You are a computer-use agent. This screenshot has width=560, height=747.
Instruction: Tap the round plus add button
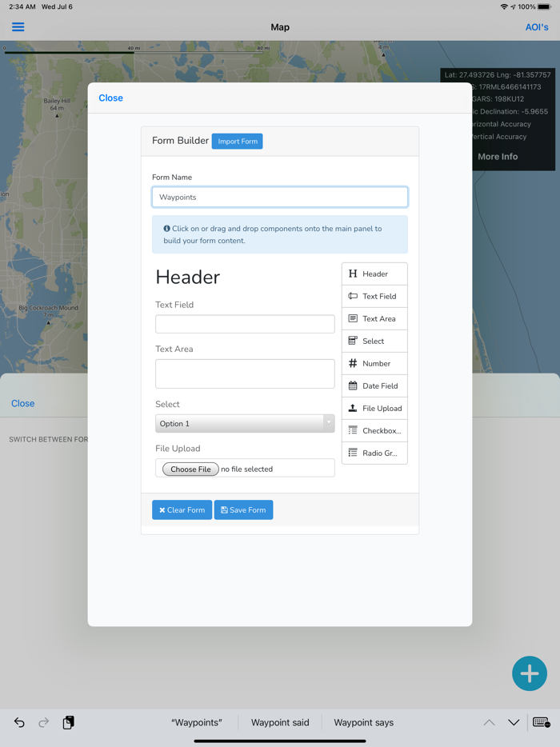pos(530,673)
